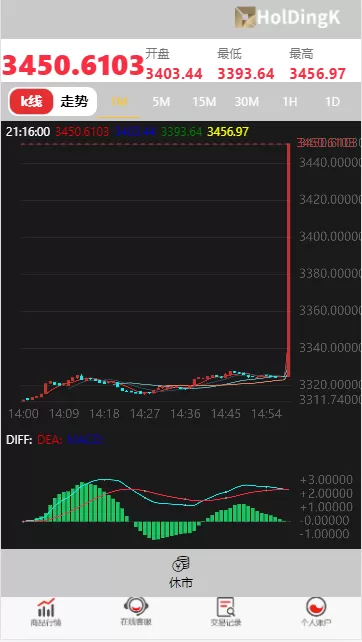This screenshot has width=362, height=642.
Task: Click the 14:00 time axis label
Action: point(23,414)
